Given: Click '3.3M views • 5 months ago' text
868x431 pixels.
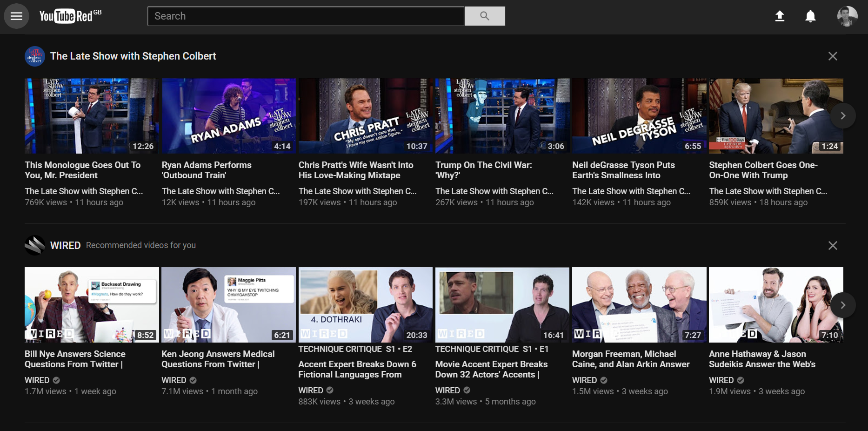Looking at the screenshot, I should (486, 402).
